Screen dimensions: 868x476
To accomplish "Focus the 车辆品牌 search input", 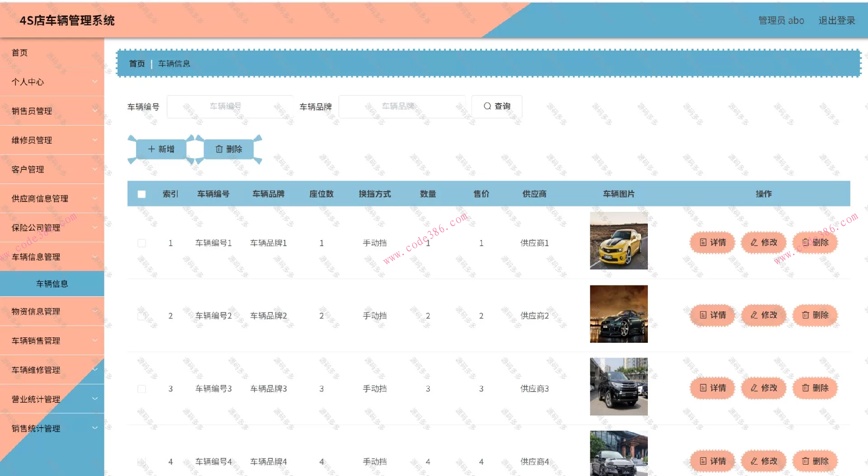I will click(402, 107).
